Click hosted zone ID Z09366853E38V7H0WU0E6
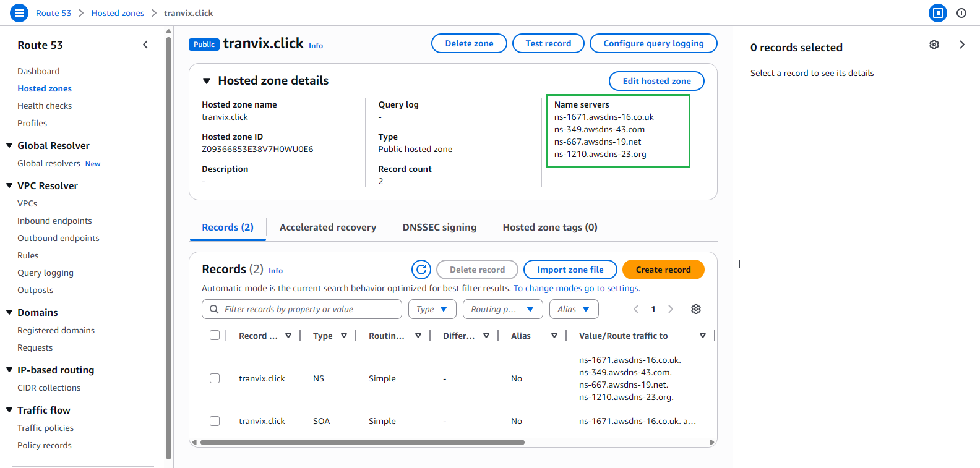This screenshot has width=980, height=468. point(257,149)
